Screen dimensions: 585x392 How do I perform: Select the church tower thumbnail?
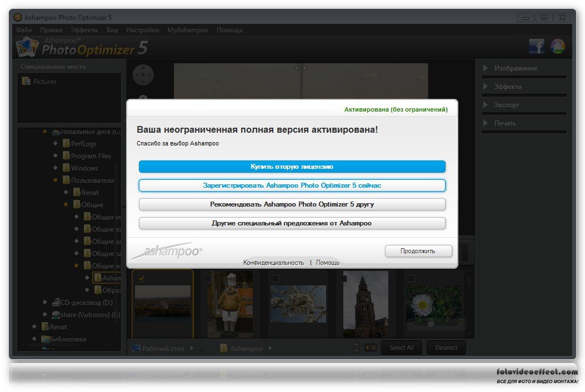(x=366, y=304)
